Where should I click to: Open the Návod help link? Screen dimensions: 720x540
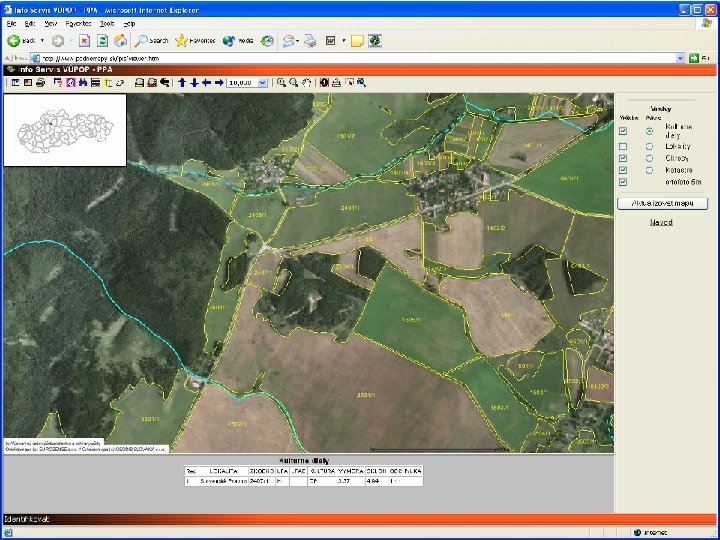[x=661, y=222]
